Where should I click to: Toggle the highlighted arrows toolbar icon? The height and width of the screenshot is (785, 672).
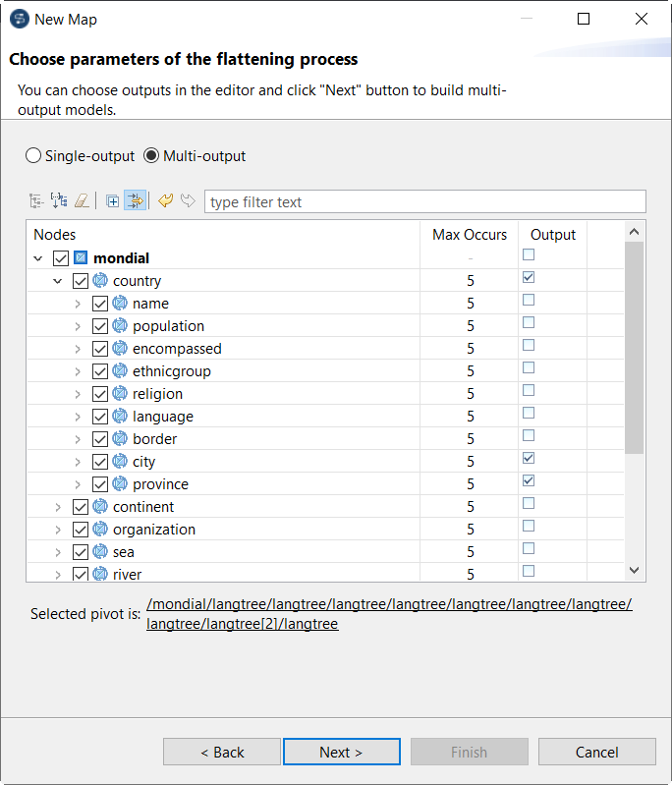135,201
